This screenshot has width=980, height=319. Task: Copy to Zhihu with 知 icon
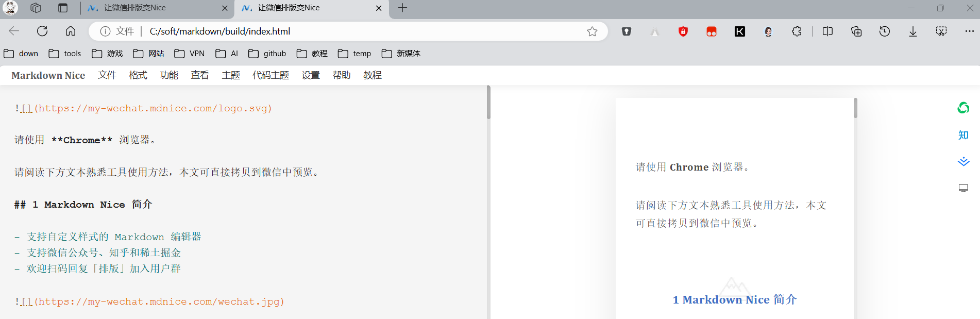(963, 135)
